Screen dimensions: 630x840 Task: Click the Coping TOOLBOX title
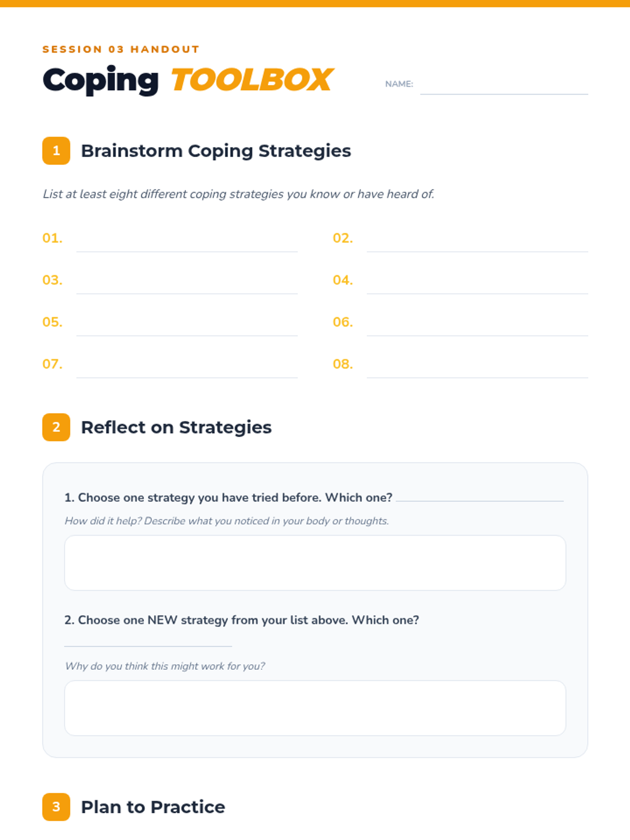pyautogui.click(x=187, y=80)
